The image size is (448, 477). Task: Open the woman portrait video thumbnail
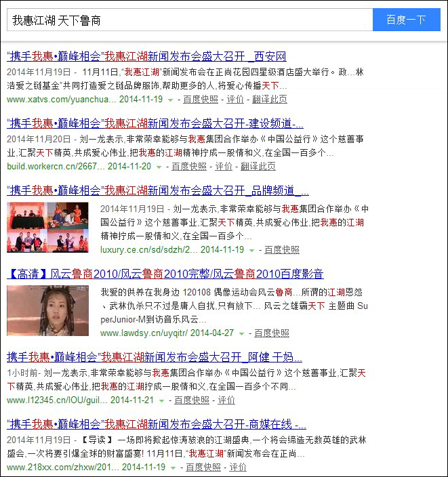tap(47, 310)
